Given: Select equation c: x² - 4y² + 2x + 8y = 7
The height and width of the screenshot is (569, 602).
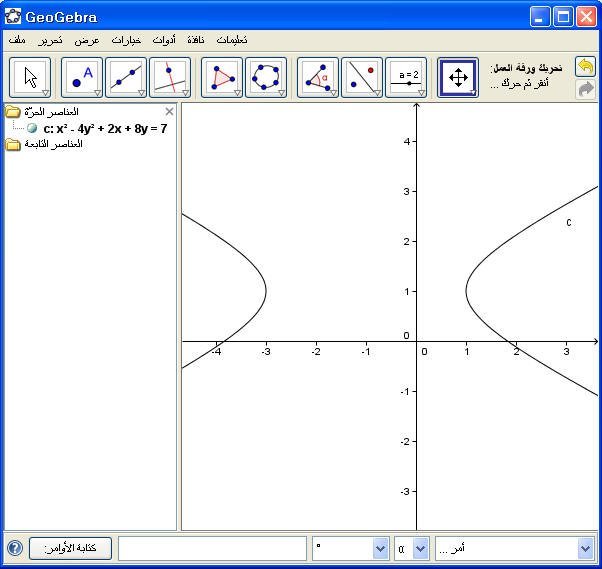Looking at the screenshot, I should (105, 129).
